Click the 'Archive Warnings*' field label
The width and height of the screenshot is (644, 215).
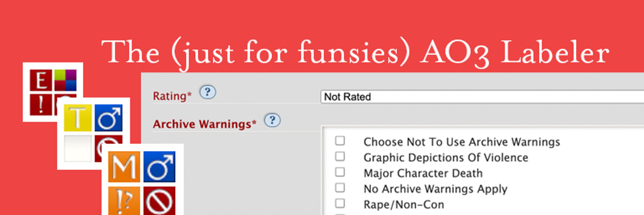coord(205,124)
